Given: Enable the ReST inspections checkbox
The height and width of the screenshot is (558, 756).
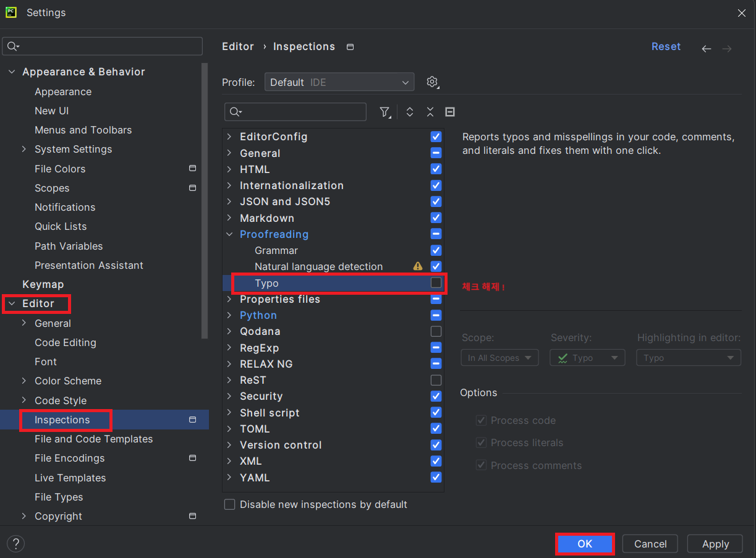Looking at the screenshot, I should pyautogui.click(x=436, y=380).
